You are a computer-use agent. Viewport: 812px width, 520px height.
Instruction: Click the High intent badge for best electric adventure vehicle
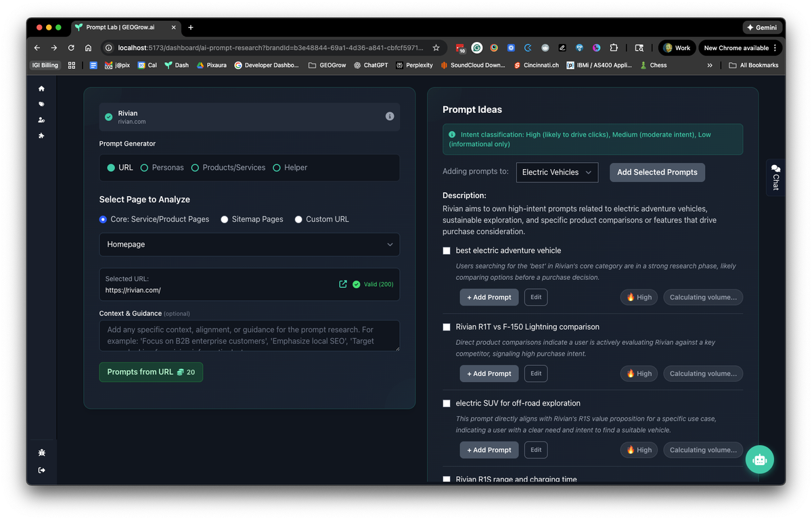point(639,298)
